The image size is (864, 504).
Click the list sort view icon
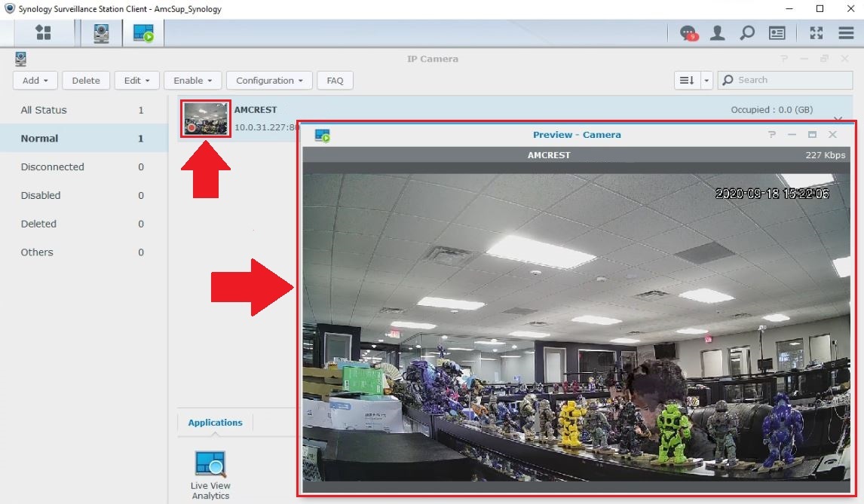point(687,81)
